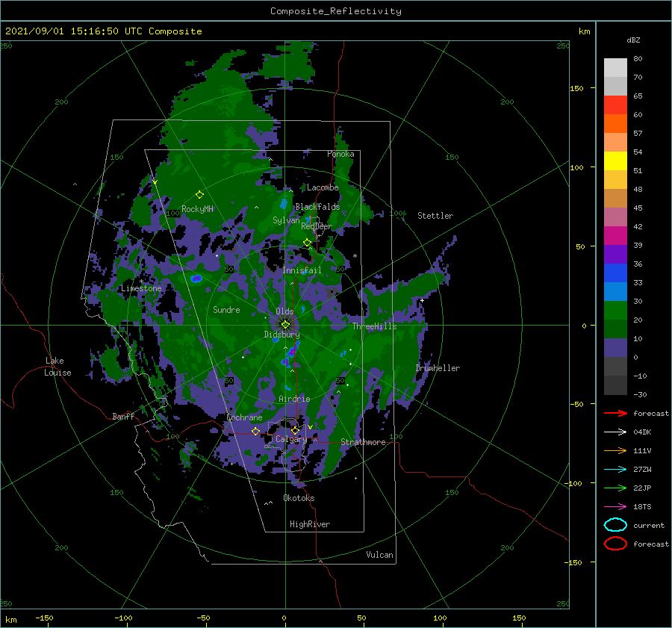Viewport: 672px width, 628px height.
Task: Click the Okotoks town label
Action: (299, 498)
